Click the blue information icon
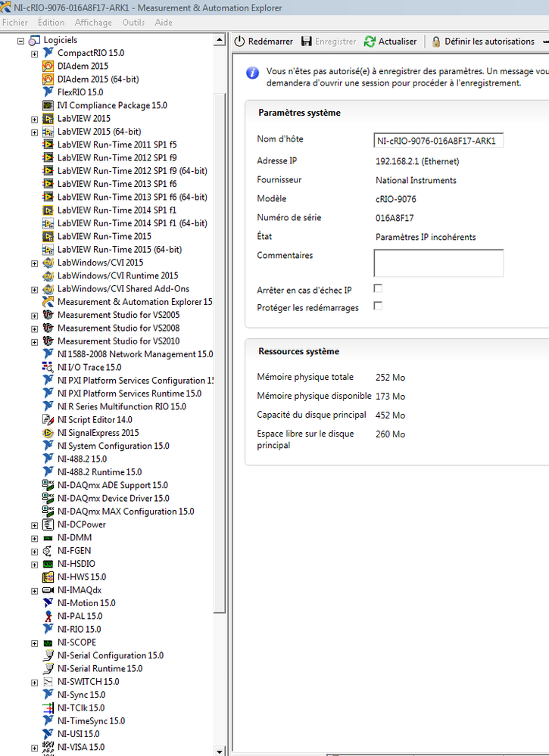Image resolution: width=549 pixels, height=756 pixels. click(252, 73)
